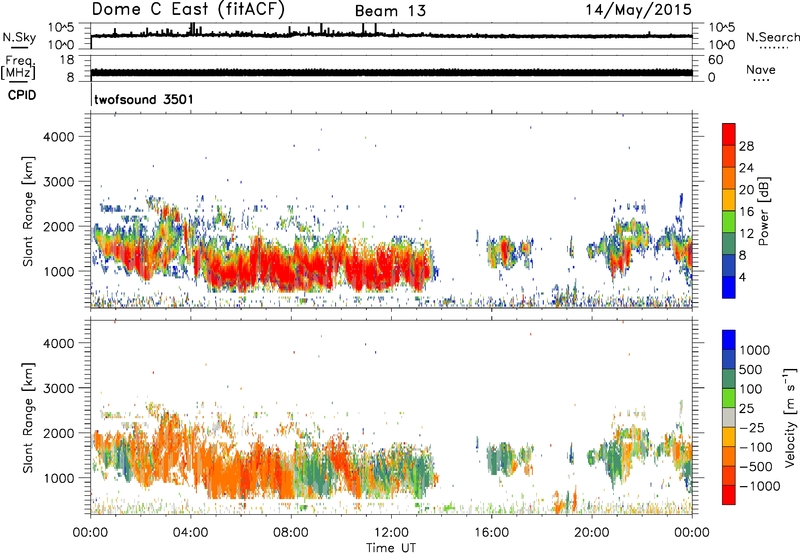Click the left '10^5' tick of N.Sky axis
800x554 pixels.
pos(61,27)
